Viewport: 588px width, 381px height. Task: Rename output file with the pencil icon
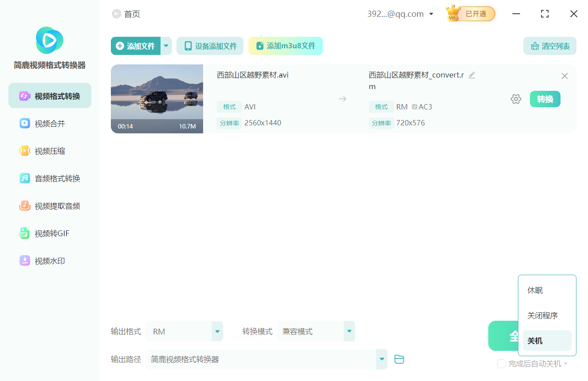pos(472,75)
